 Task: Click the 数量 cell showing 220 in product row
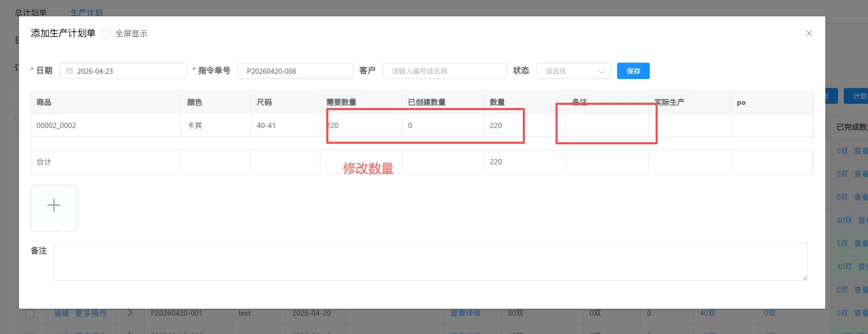524,125
